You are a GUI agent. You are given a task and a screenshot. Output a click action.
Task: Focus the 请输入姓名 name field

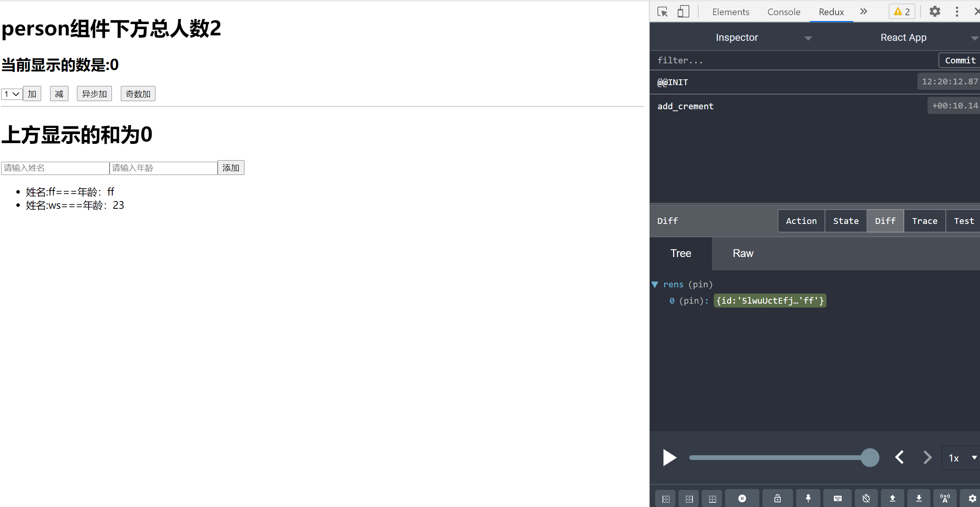pyautogui.click(x=55, y=168)
